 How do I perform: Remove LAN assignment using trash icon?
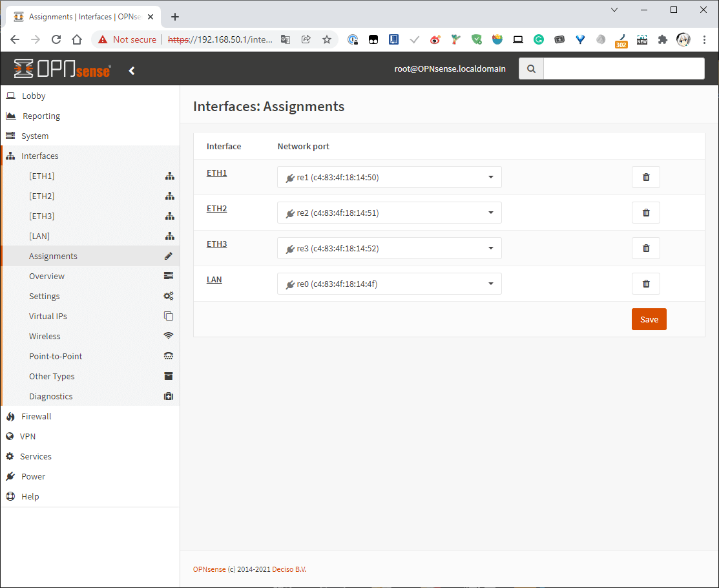645,284
